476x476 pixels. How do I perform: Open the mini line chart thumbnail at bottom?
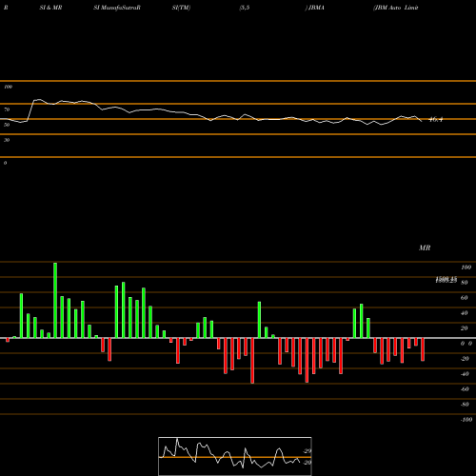click(235, 456)
